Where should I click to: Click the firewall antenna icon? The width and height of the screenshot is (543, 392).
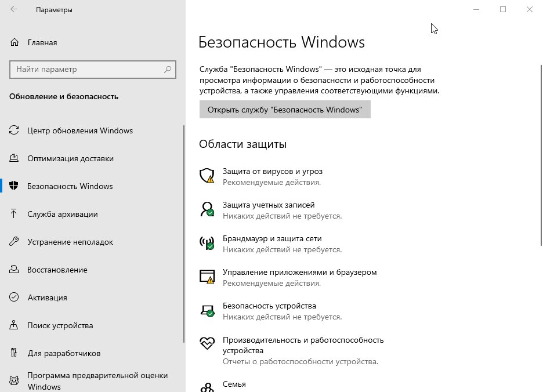(207, 243)
